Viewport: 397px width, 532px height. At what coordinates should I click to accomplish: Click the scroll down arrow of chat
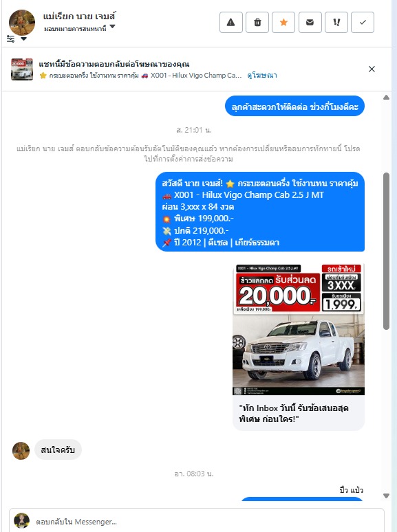386,496
